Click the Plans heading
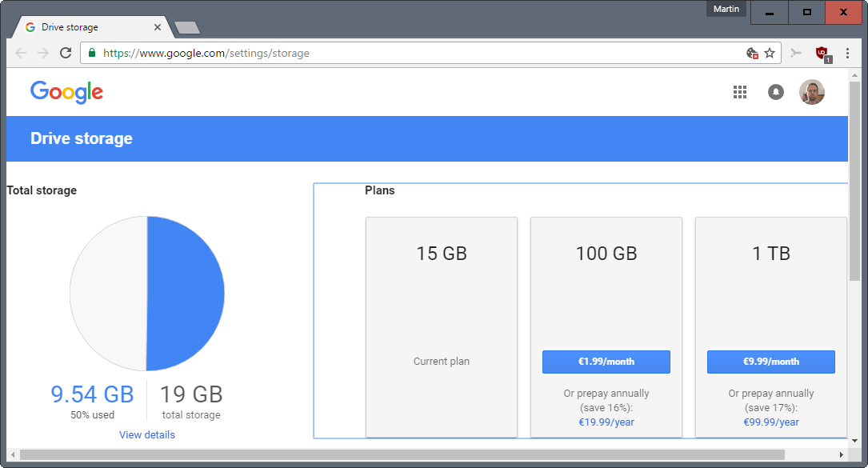The image size is (868, 468). tap(380, 190)
